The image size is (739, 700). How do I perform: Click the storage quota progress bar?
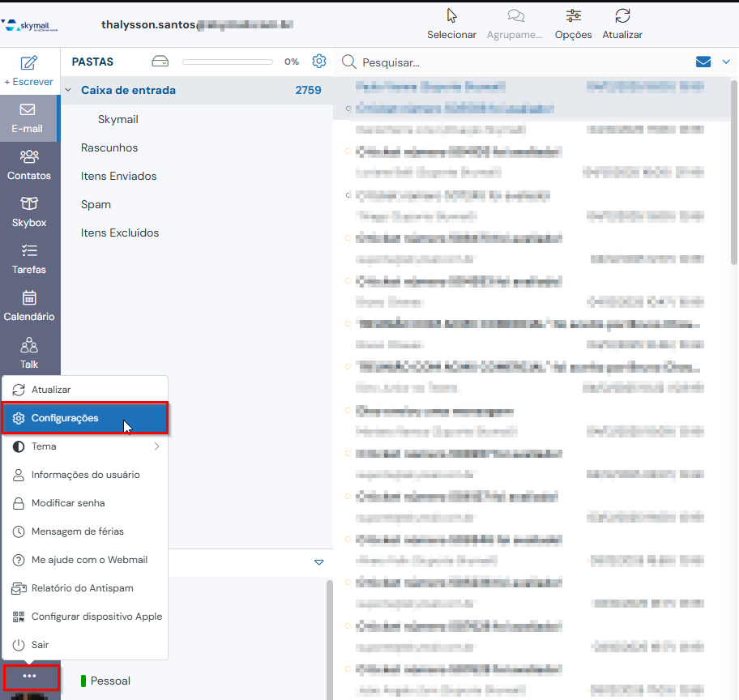pyautogui.click(x=227, y=62)
